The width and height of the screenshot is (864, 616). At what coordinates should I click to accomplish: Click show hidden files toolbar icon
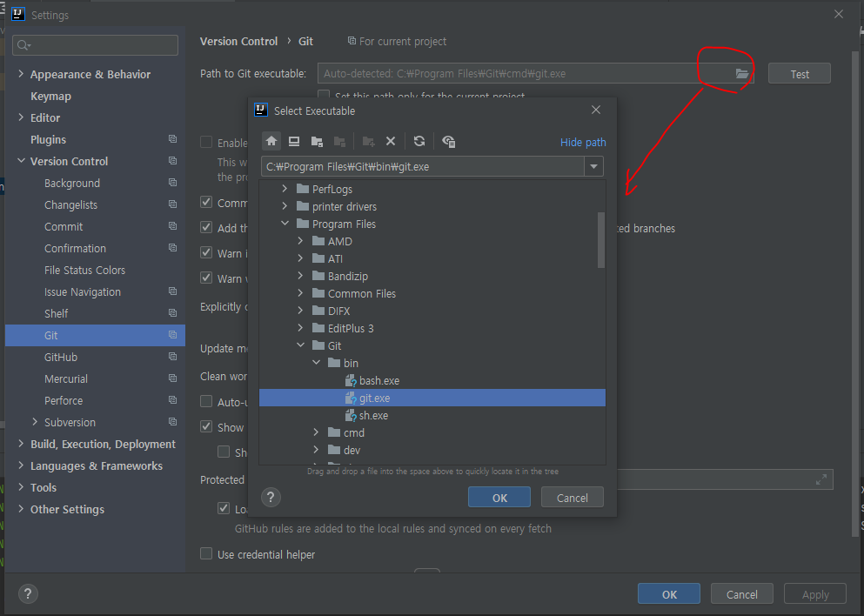point(448,141)
